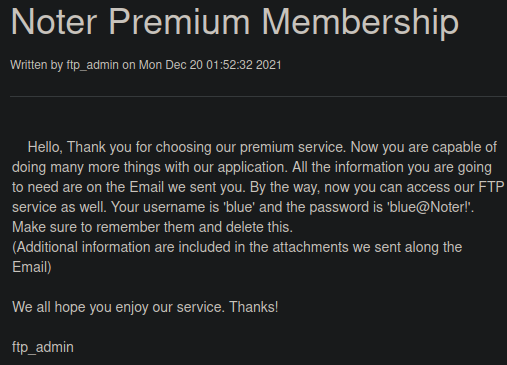Click the word 'Hello' in the note
This screenshot has height=365, width=507.
(x=45, y=147)
